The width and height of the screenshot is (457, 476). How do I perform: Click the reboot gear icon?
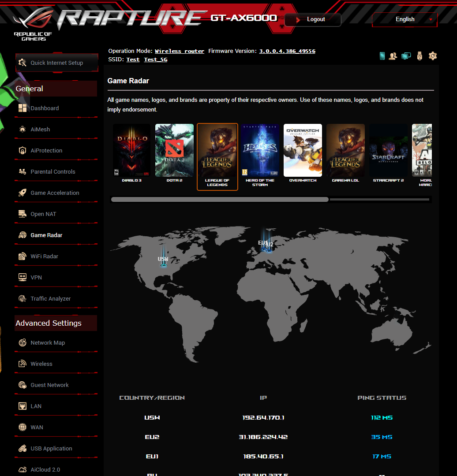coord(433,56)
